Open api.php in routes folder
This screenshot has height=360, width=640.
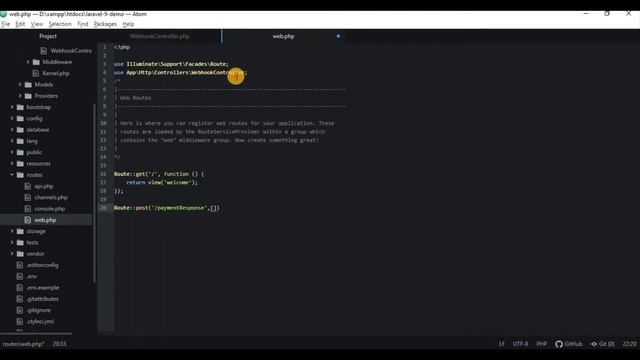pos(44,186)
